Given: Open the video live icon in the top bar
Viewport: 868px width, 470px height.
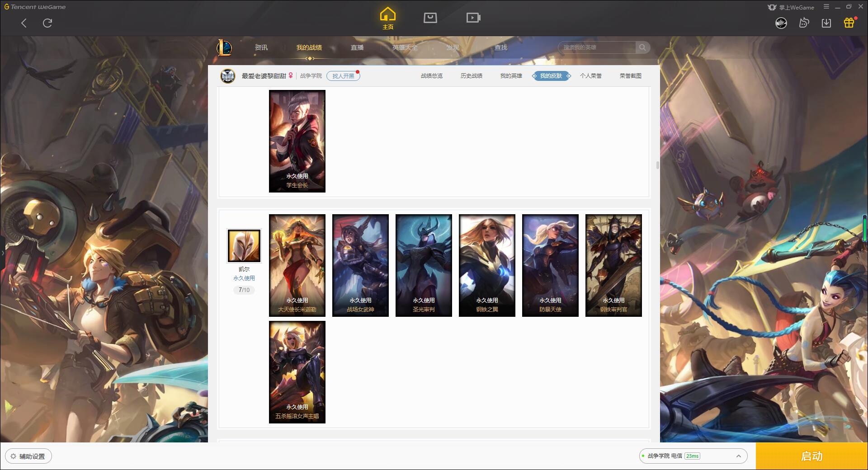Looking at the screenshot, I should (x=473, y=18).
